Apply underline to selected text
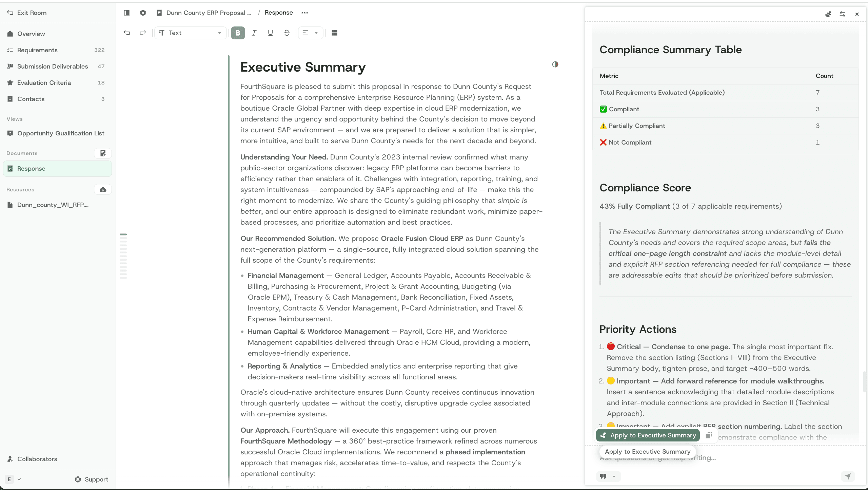This screenshot has width=868, height=490. (270, 33)
